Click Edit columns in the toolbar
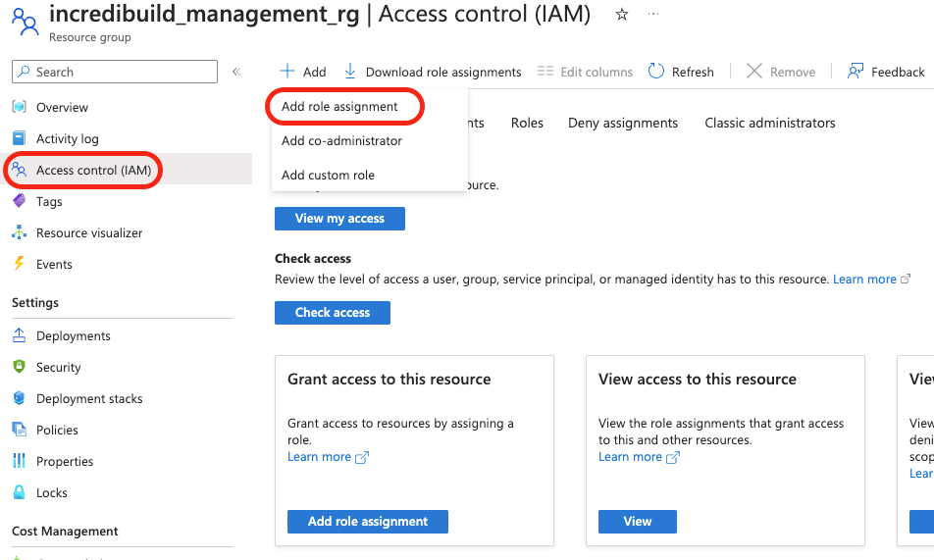 (585, 72)
